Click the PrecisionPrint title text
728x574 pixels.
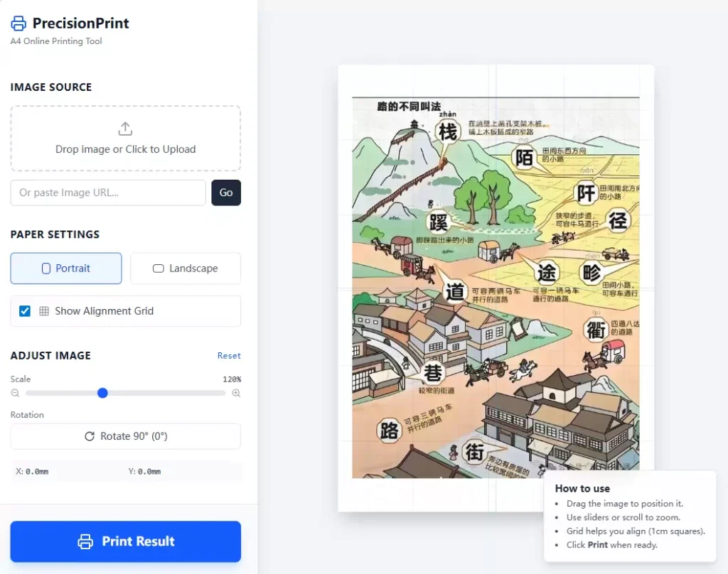81,23
